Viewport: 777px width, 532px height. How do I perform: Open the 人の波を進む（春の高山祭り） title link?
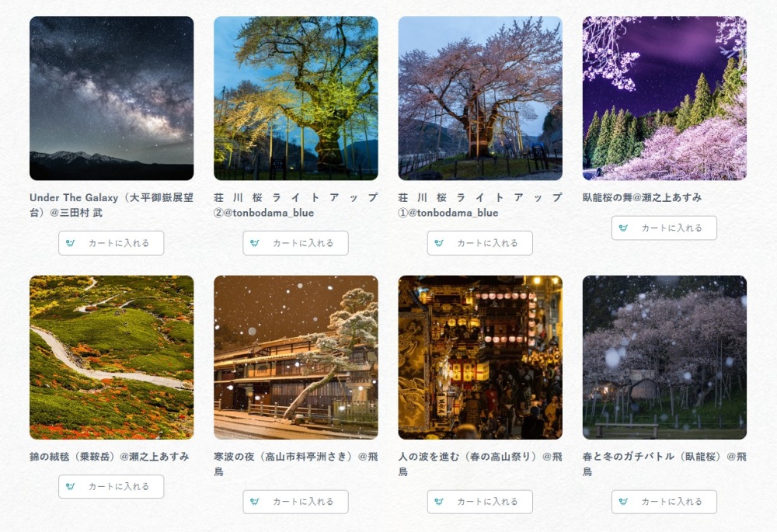[x=480, y=464]
